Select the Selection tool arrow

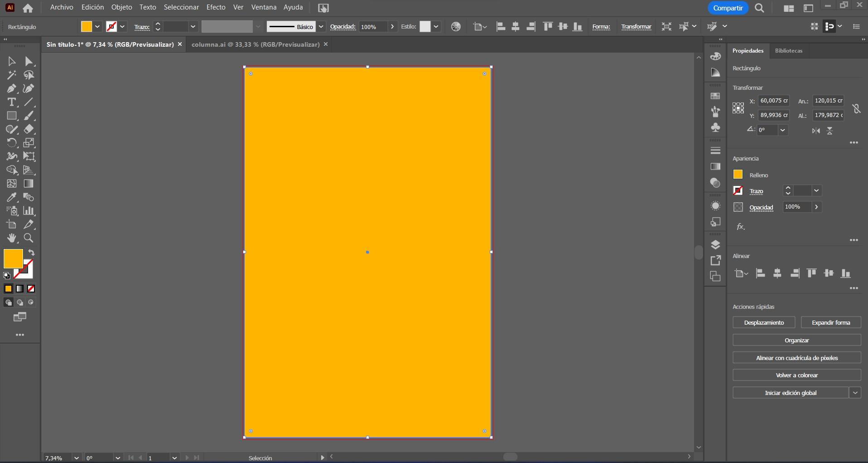point(12,61)
